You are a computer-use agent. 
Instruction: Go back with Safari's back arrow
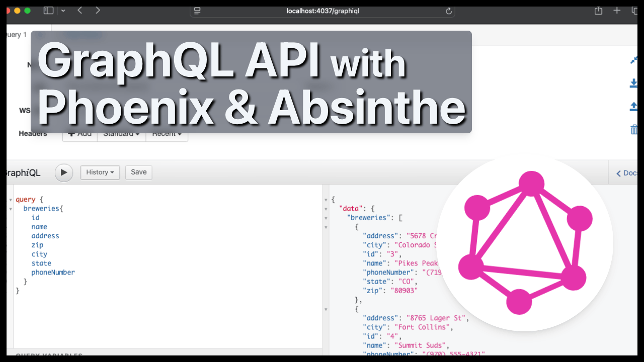79,10
